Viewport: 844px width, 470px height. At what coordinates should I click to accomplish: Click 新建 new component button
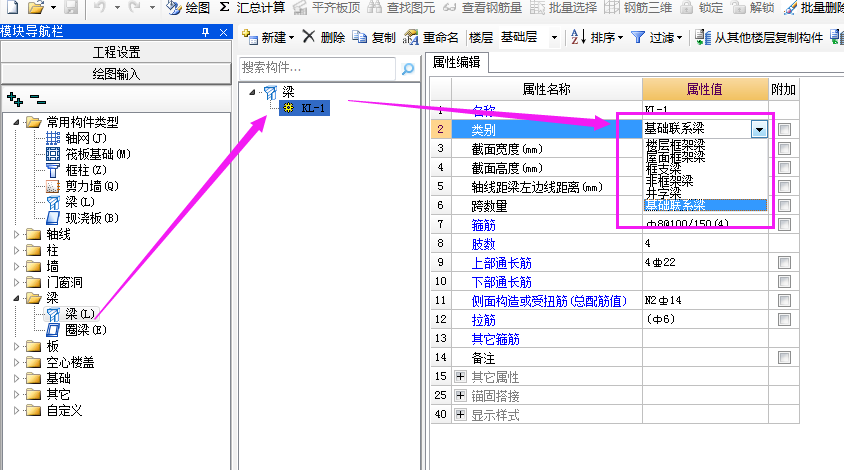point(268,37)
